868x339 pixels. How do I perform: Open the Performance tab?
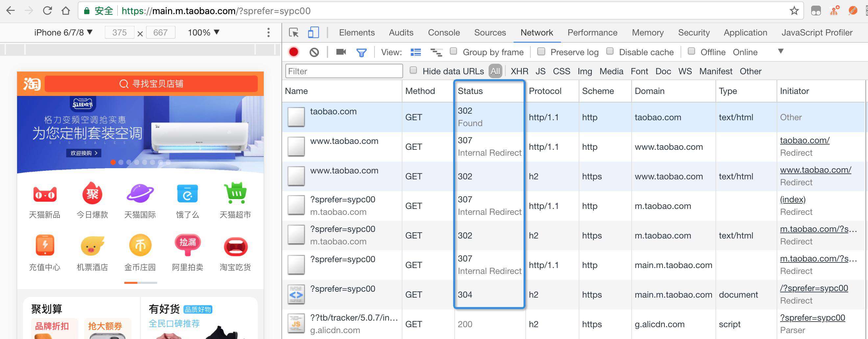pyautogui.click(x=592, y=33)
